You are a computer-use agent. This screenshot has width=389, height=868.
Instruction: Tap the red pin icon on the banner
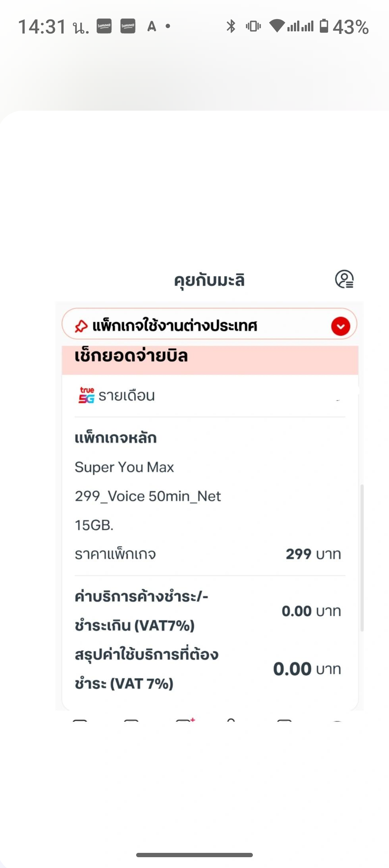pos(81,326)
